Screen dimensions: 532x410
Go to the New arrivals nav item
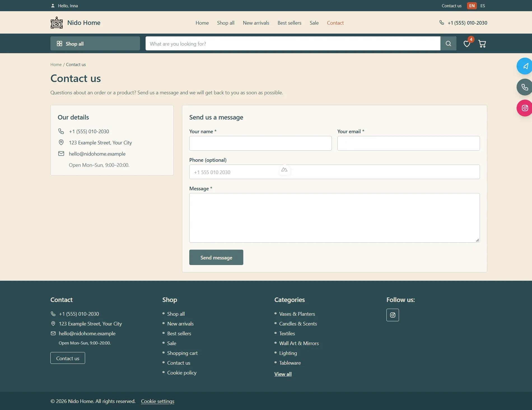tap(256, 23)
